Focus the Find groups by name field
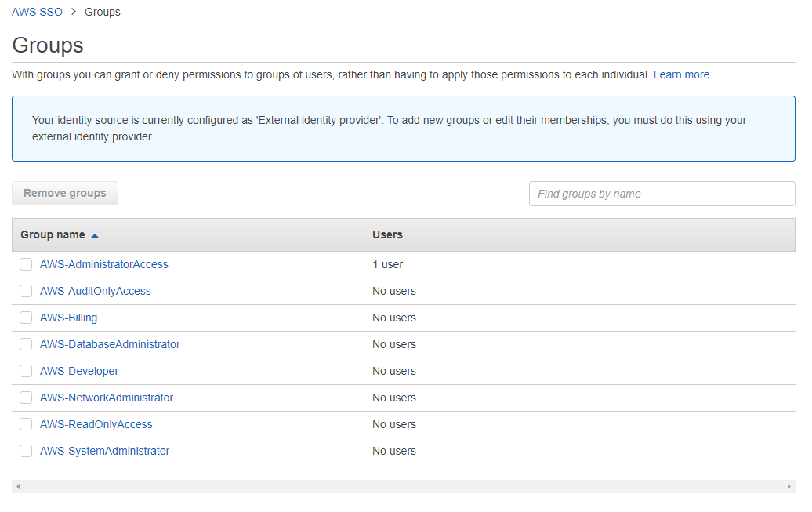Image resolution: width=812 pixels, height=512 pixels. click(x=662, y=194)
